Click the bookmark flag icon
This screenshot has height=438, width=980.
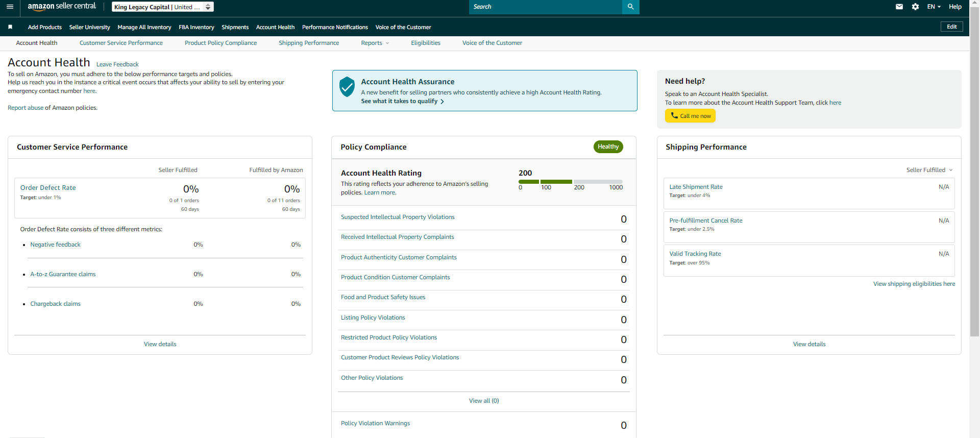pos(10,27)
